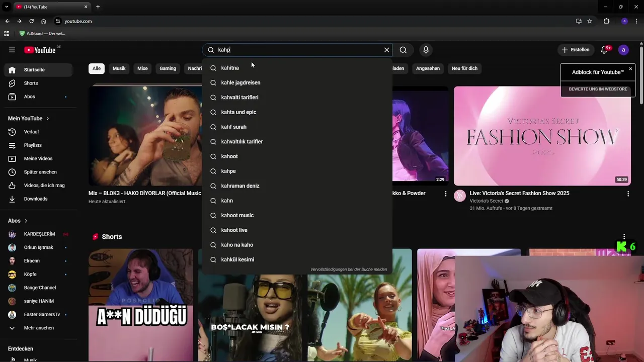Open saniye HANIM channel
Image resolution: width=644 pixels, height=362 pixels.
click(38, 301)
